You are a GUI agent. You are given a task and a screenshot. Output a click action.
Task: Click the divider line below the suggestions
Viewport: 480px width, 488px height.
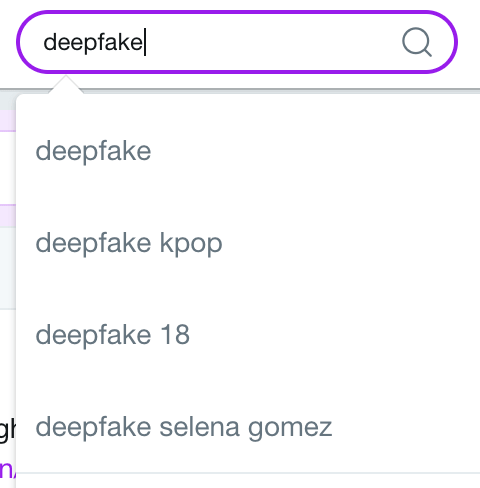click(x=248, y=473)
